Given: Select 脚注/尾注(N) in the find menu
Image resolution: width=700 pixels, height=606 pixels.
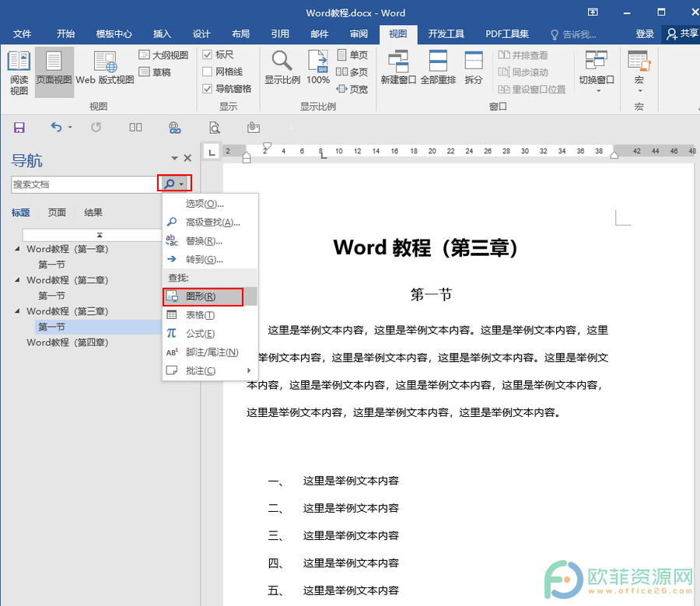Looking at the screenshot, I should [210, 352].
